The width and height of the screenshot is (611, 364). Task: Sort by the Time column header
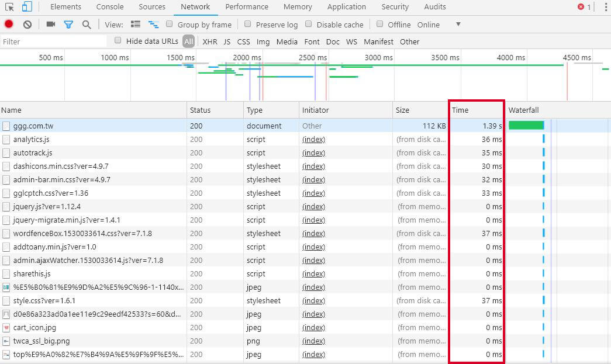coord(477,110)
